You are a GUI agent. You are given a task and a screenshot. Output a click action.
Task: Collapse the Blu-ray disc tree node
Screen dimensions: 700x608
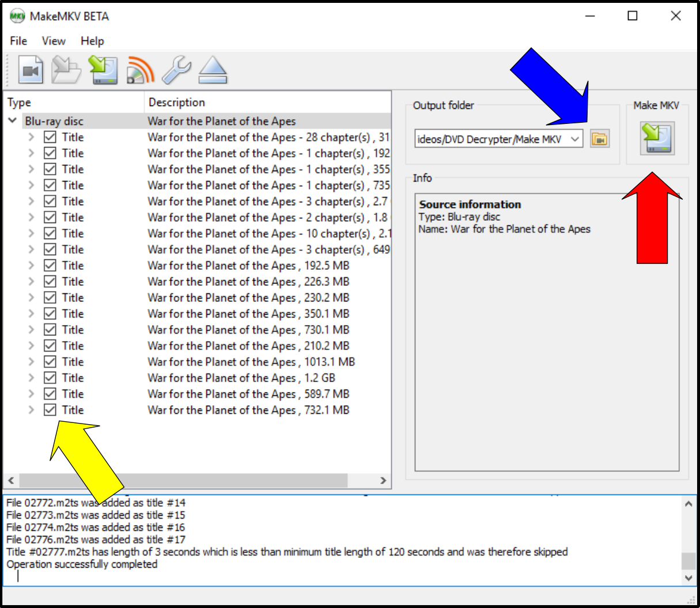pos(12,121)
